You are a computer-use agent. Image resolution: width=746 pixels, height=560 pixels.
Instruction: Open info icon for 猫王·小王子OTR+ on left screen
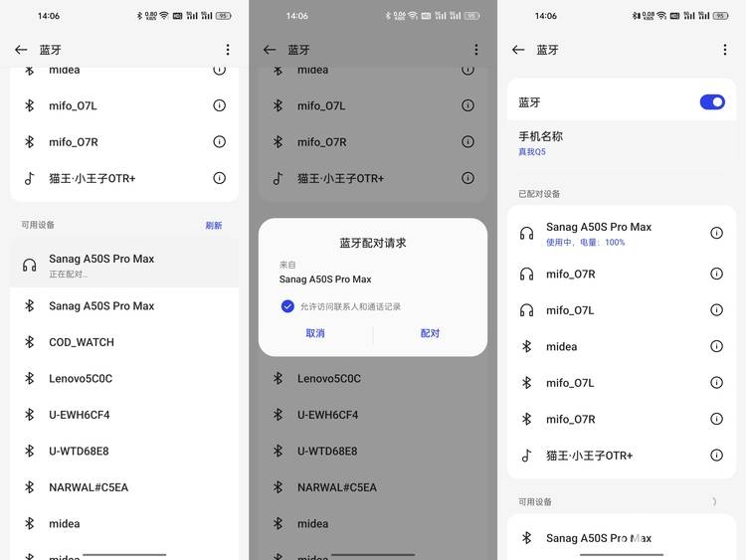pos(219,178)
